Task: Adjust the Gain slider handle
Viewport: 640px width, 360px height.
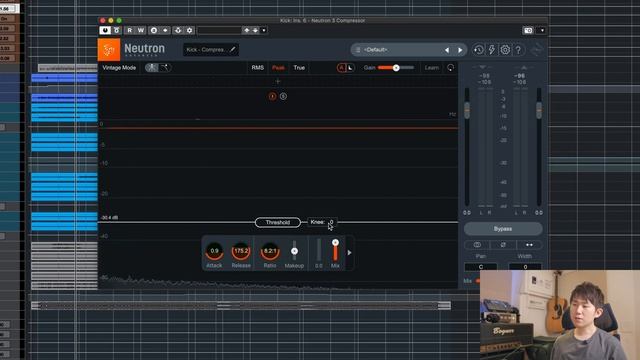Action: 396,68
